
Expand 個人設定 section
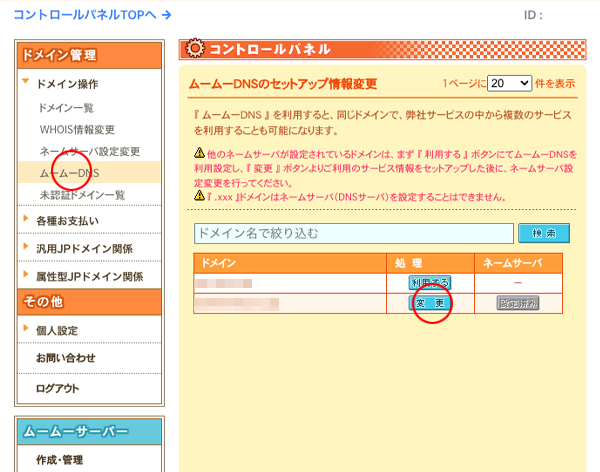click(57, 330)
